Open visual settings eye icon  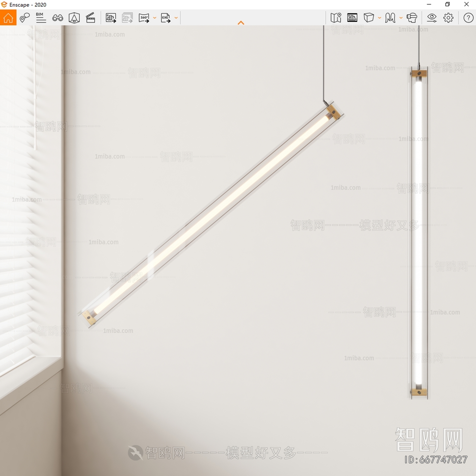coord(432,18)
